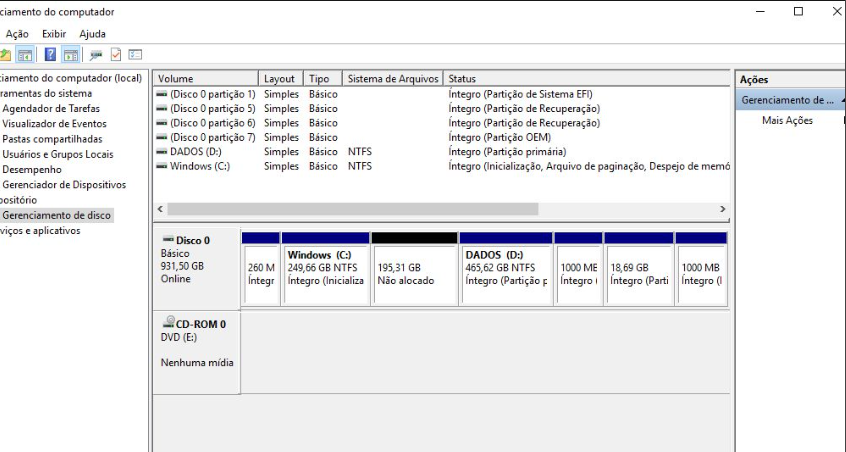
Task: Open Mais Ações in the Ações pane
Action: (x=787, y=120)
